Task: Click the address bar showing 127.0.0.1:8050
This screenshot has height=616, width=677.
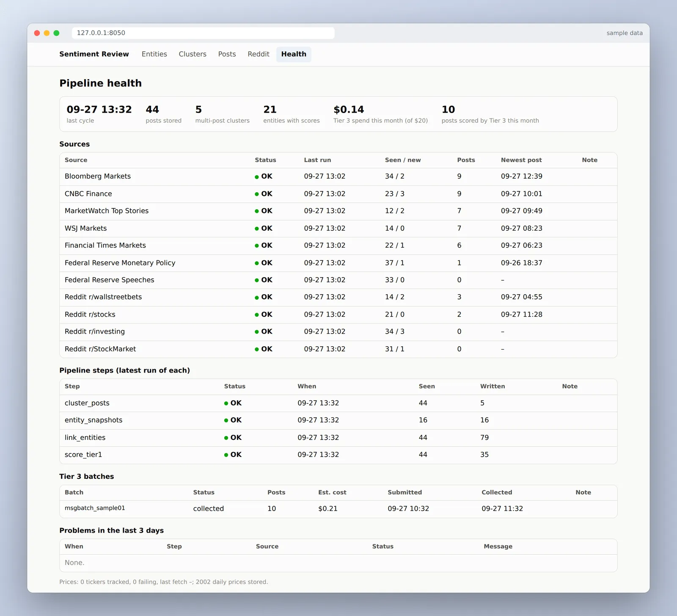Action: point(203,33)
